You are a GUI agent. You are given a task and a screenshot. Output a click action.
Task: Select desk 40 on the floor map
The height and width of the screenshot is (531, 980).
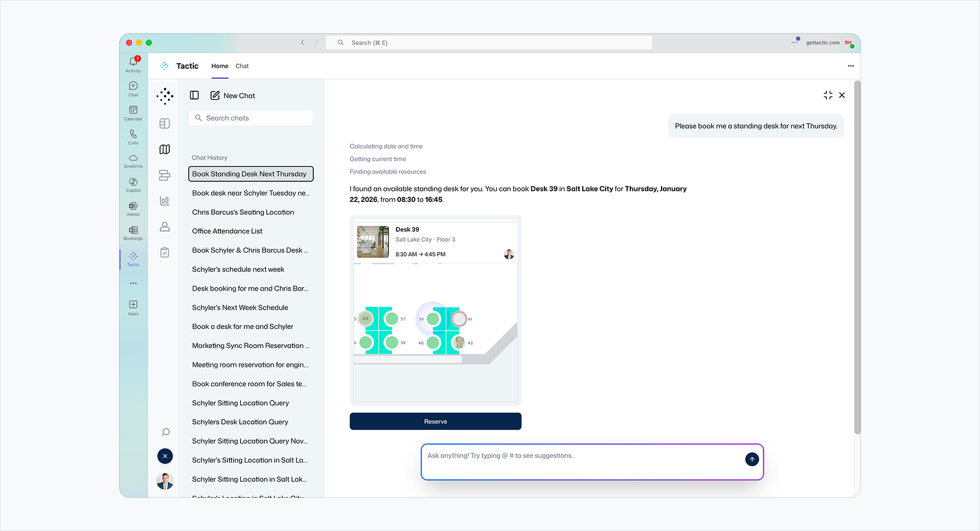pyautogui.click(x=434, y=342)
